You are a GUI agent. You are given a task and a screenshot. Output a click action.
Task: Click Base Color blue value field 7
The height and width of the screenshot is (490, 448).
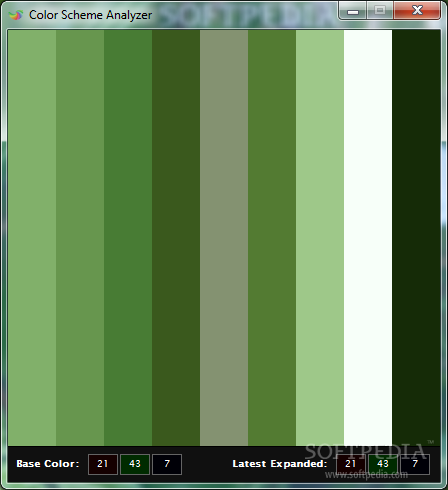click(x=167, y=464)
